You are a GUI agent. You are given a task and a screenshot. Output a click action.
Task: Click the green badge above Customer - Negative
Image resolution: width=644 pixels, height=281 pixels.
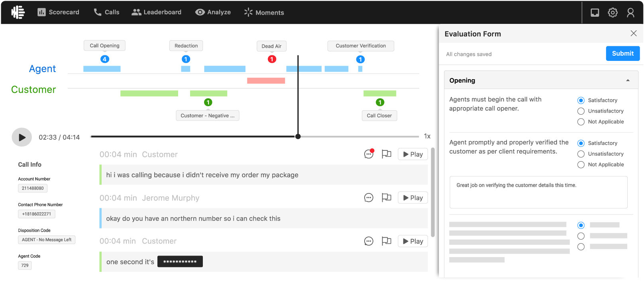click(x=208, y=102)
